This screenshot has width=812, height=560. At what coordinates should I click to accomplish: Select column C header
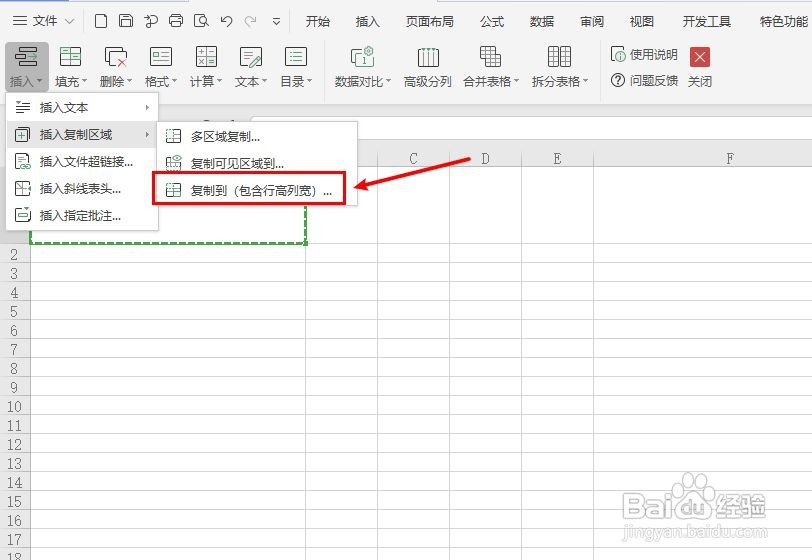(413, 159)
